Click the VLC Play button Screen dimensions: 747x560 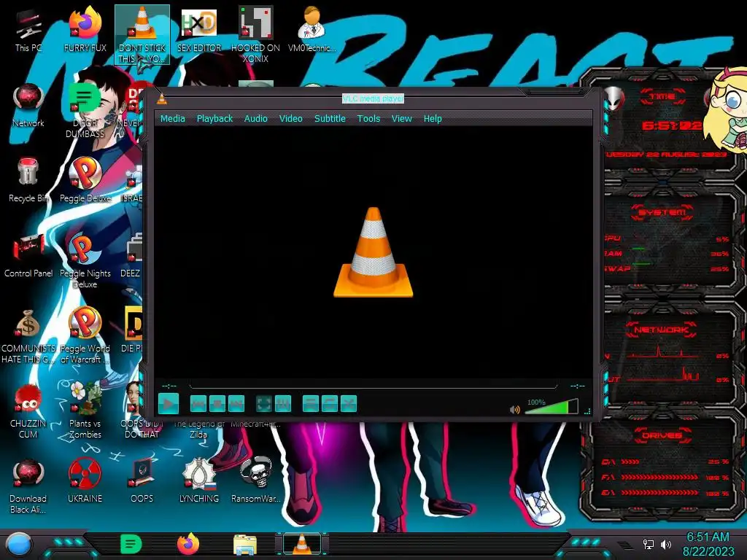169,404
